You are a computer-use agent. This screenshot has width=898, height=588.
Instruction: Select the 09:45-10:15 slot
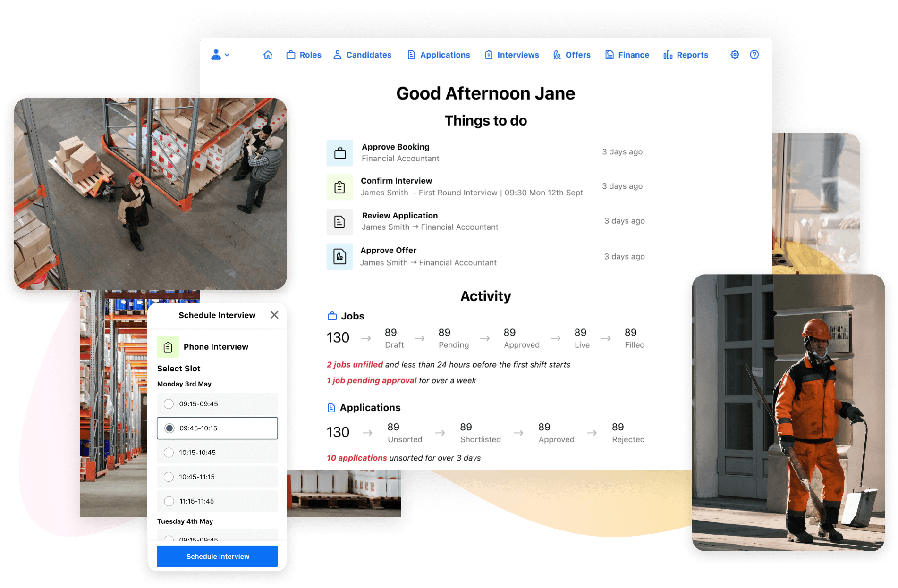pos(217,428)
